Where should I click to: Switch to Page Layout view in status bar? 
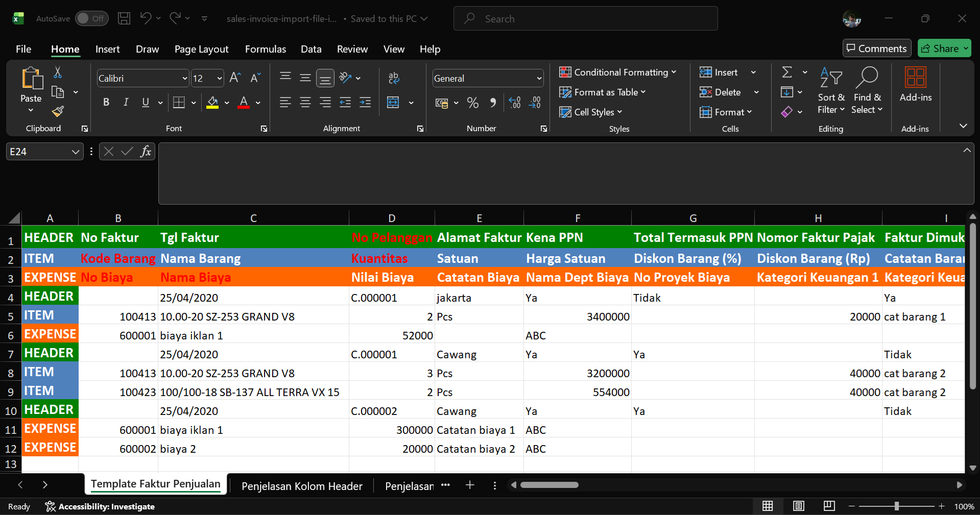[799, 506]
